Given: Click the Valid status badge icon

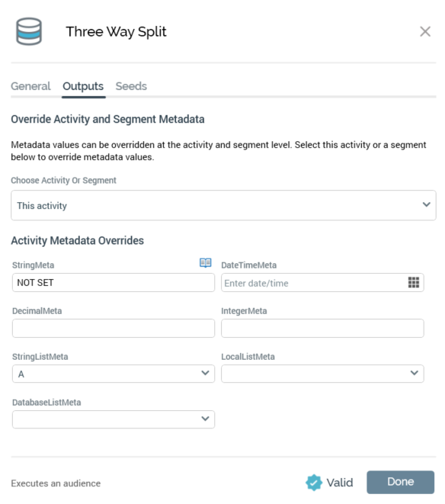Looking at the screenshot, I should [314, 483].
